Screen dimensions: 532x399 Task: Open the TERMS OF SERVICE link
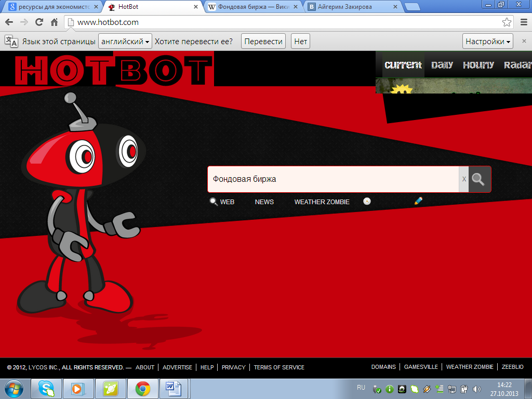(x=279, y=367)
